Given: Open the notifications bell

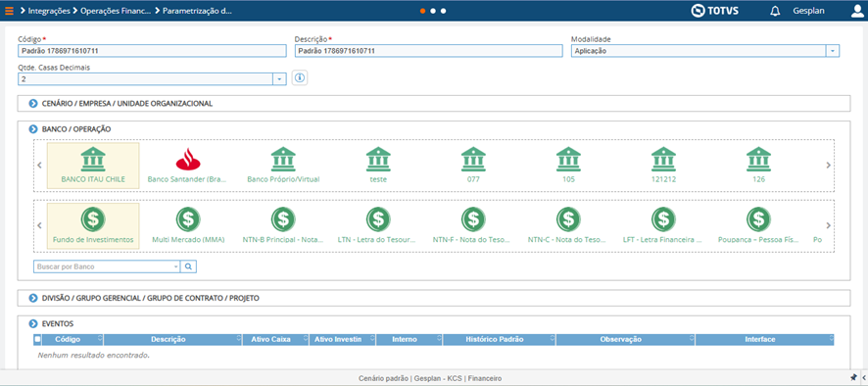Looking at the screenshot, I should coord(775,11).
